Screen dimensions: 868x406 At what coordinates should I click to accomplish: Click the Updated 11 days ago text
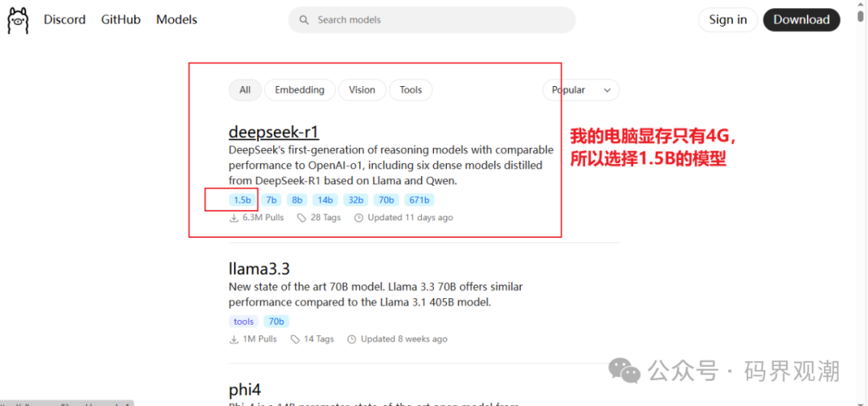click(x=410, y=218)
